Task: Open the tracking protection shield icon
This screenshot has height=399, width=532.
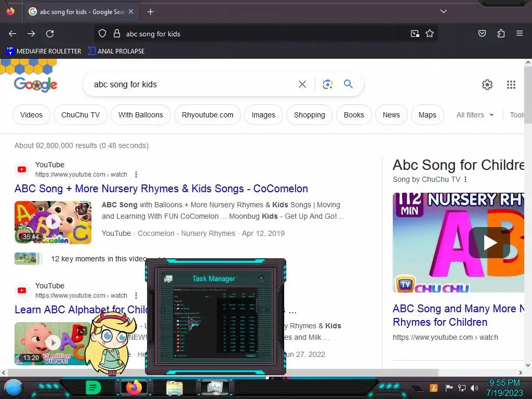Action: [x=102, y=34]
